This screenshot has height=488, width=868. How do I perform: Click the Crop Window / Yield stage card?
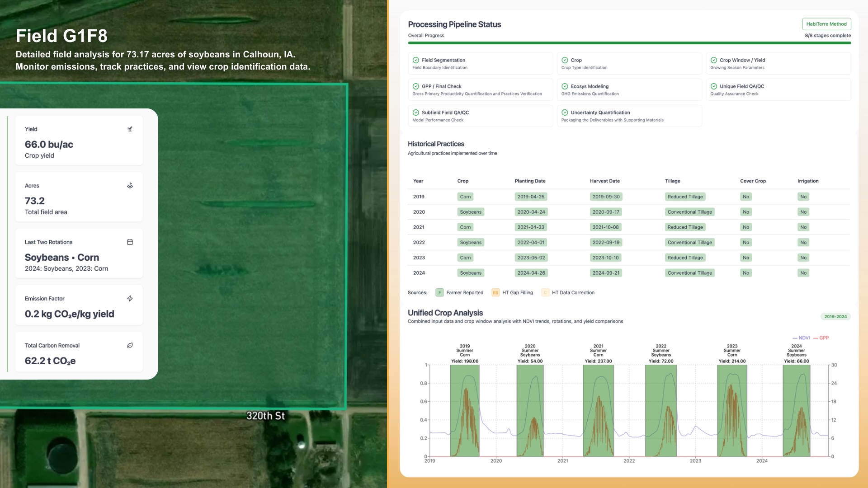(778, 64)
